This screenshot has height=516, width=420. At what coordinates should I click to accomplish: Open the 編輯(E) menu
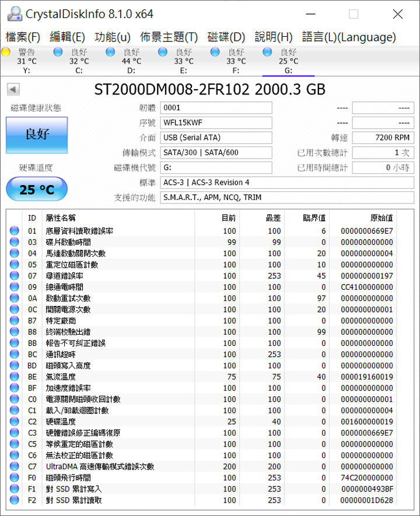(67, 37)
